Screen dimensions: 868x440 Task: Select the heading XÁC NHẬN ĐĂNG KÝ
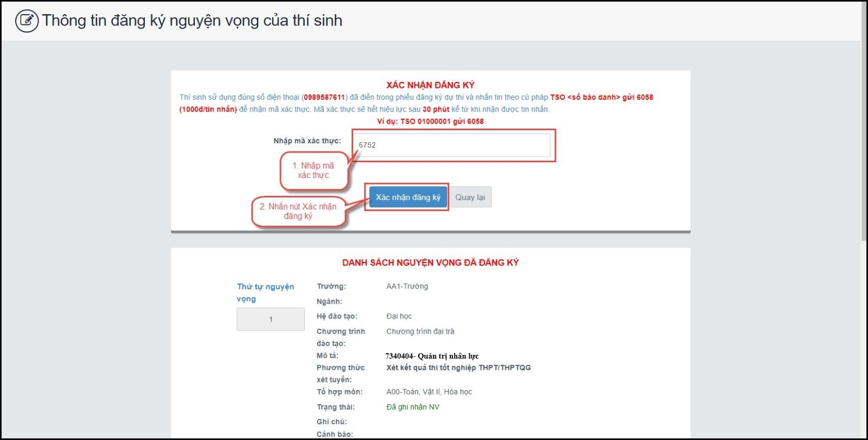(x=430, y=85)
